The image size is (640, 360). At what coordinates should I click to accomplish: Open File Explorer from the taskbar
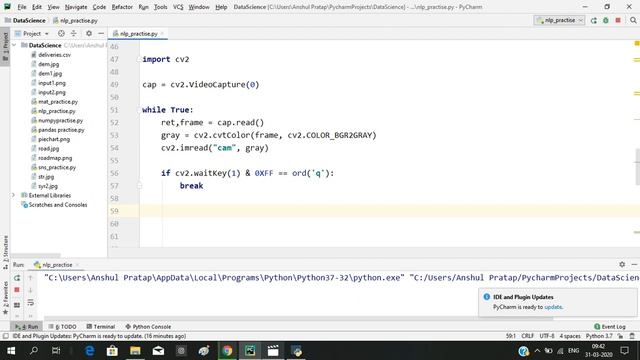(x=135, y=350)
